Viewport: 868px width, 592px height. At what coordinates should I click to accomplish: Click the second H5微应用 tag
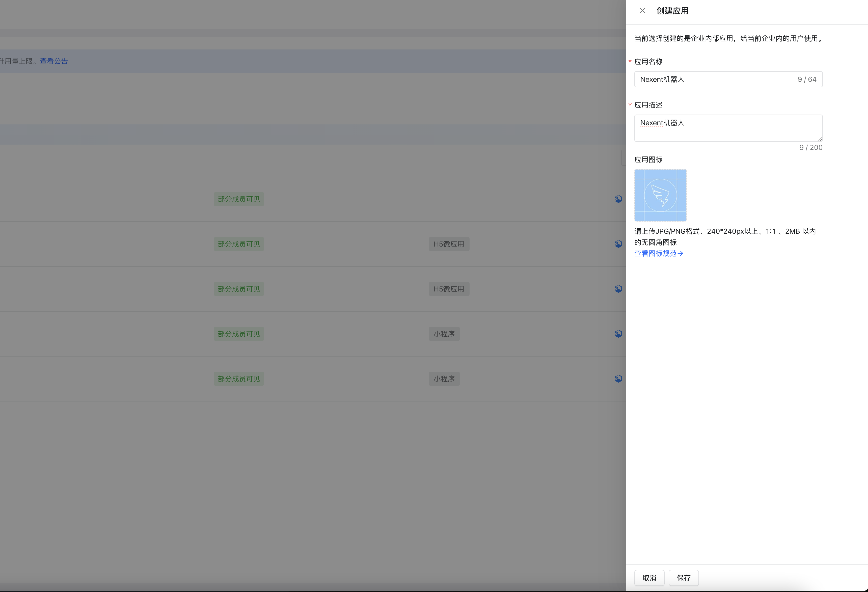(x=449, y=289)
